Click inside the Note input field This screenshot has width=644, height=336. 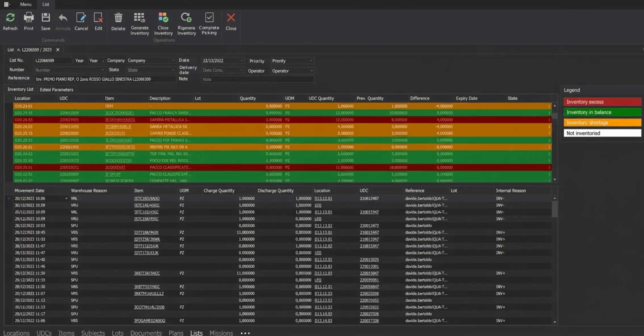click(257, 79)
